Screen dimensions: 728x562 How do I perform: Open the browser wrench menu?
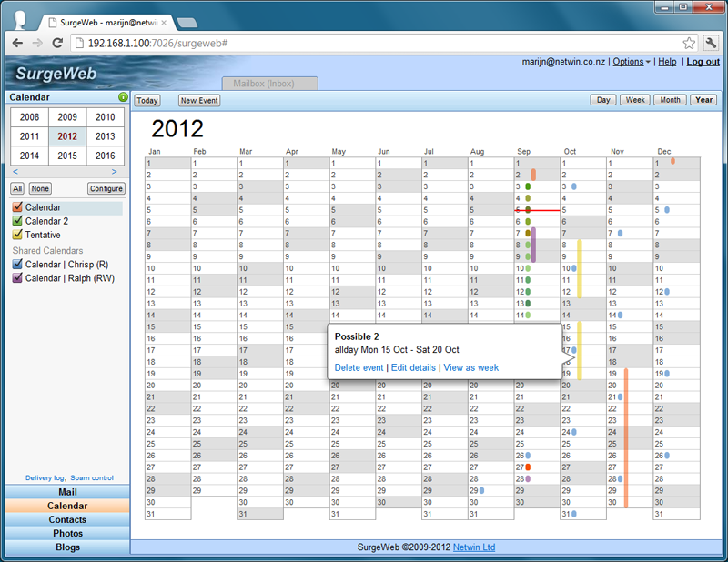711,43
